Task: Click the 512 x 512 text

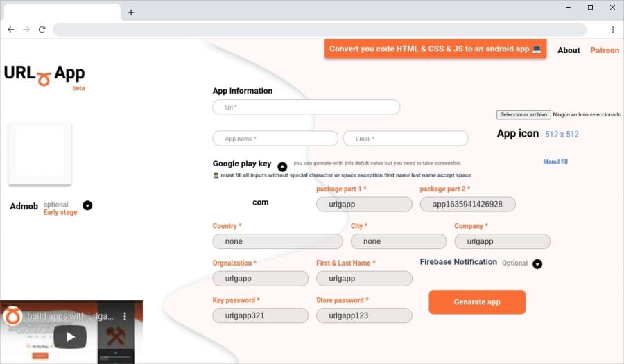Action: [x=562, y=135]
